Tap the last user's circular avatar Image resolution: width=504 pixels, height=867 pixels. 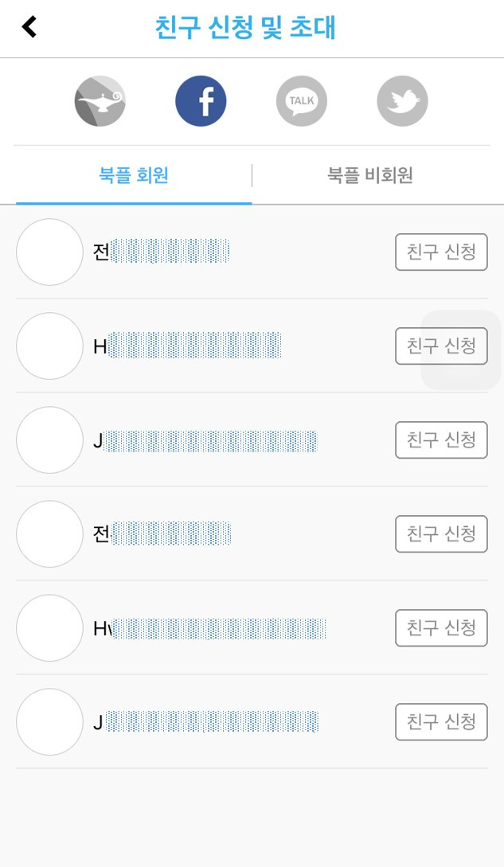(x=49, y=721)
